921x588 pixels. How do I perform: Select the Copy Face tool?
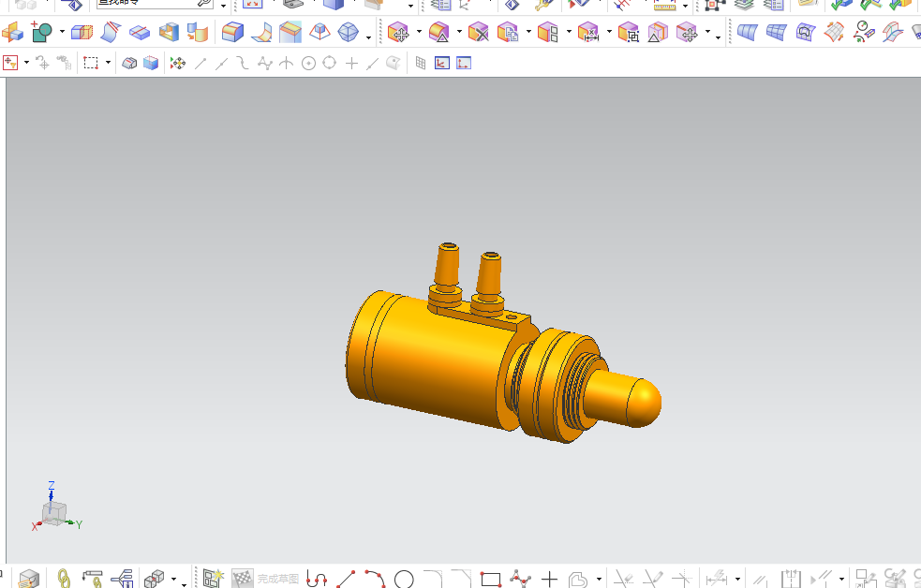point(508,32)
